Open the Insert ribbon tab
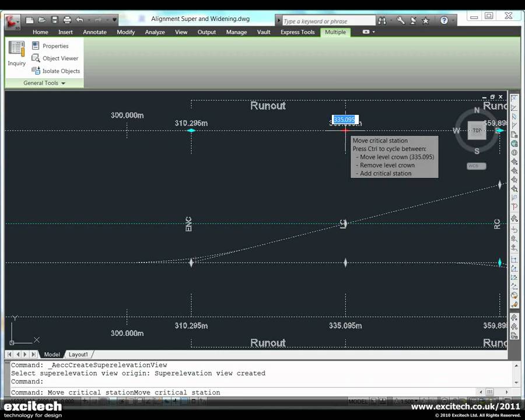This screenshot has width=525, height=420. [x=65, y=32]
